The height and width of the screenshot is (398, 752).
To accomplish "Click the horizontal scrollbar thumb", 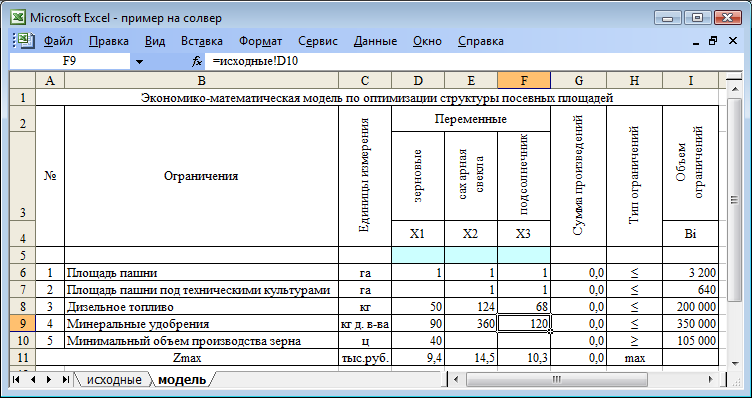I will [556, 379].
